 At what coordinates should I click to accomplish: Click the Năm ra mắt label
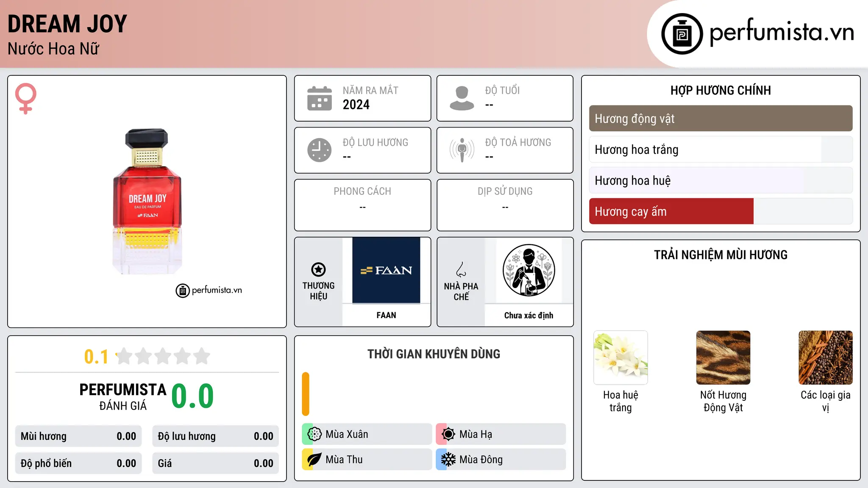370,90
